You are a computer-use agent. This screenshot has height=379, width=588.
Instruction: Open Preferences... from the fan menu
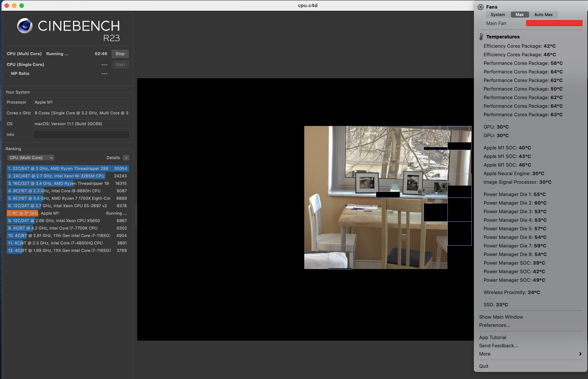click(x=494, y=325)
